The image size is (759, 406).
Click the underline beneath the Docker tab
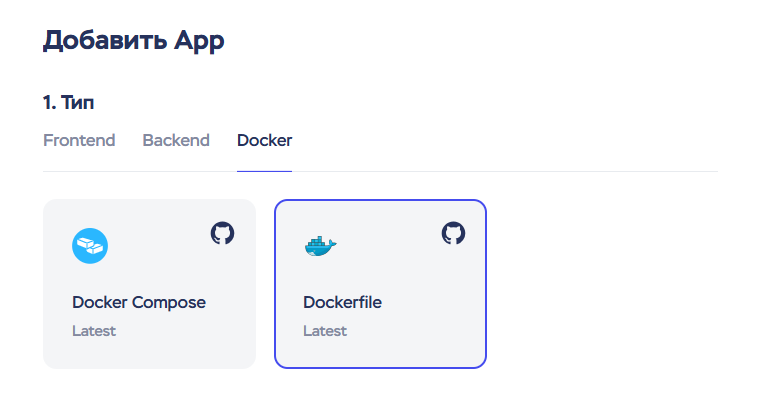264,170
